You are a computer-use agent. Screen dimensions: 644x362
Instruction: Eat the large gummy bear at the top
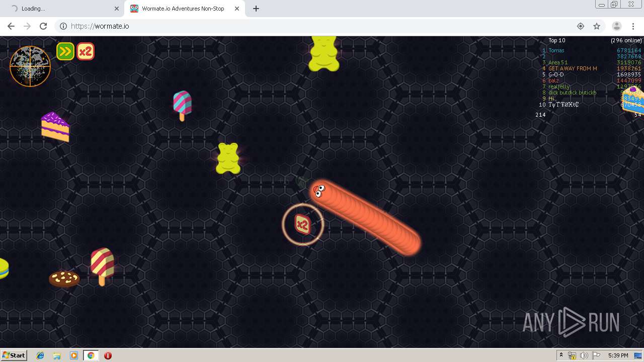point(324,53)
